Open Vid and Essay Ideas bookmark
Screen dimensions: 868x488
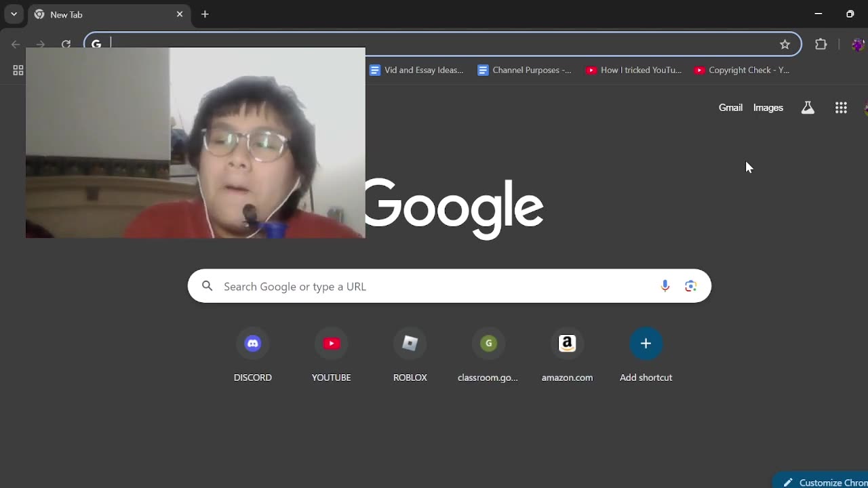tap(416, 70)
